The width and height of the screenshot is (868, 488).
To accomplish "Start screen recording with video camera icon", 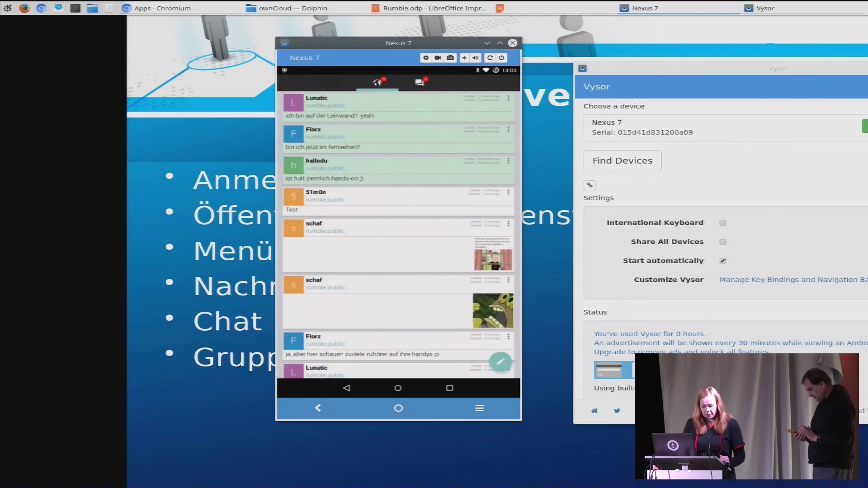I will 438,58.
